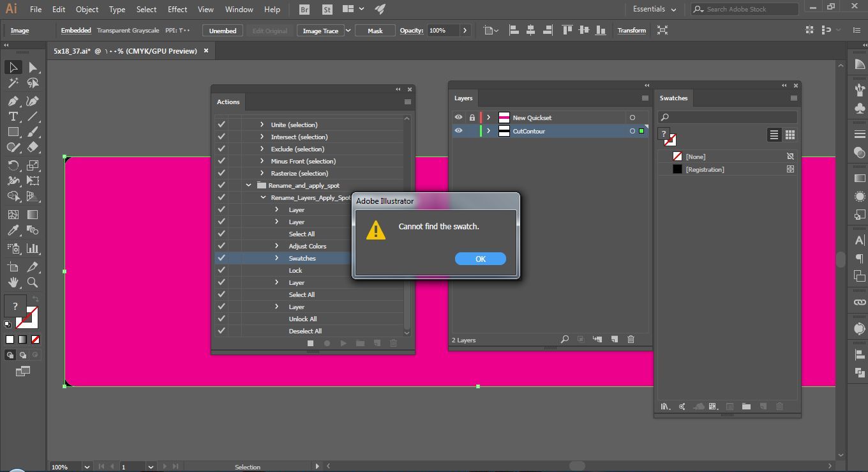Viewport: 868px width, 472px height.
Task: Collapse the Rename_and_apply_spot action set
Action: pyautogui.click(x=249, y=185)
